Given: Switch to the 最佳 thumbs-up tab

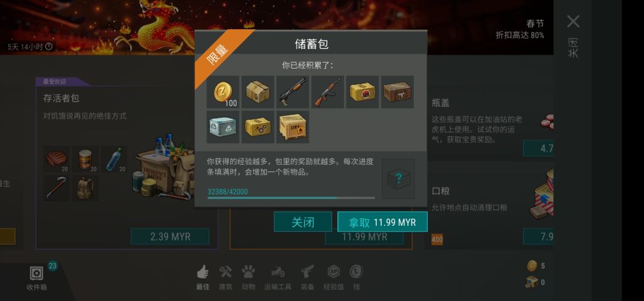Looking at the screenshot, I should tap(203, 278).
